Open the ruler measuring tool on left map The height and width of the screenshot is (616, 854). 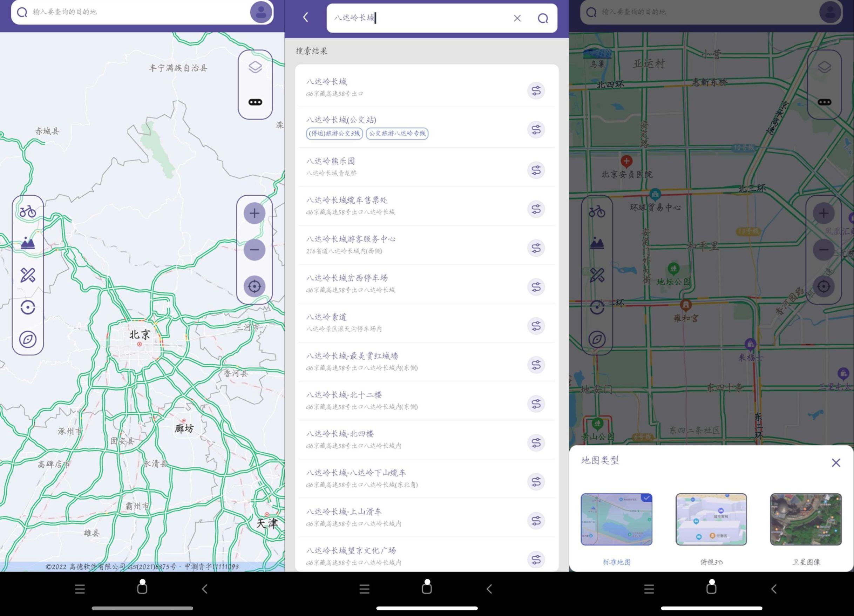click(28, 275)
